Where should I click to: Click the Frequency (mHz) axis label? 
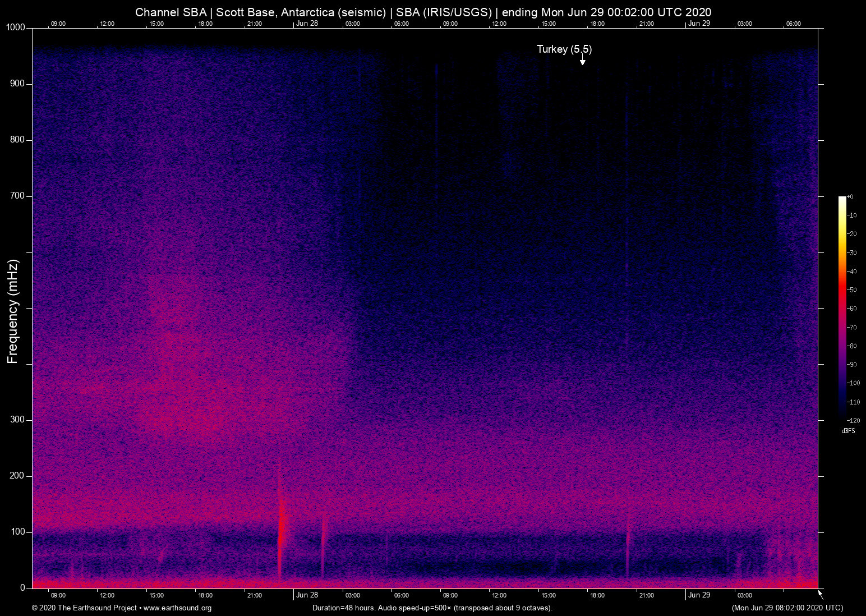[13, 311]
